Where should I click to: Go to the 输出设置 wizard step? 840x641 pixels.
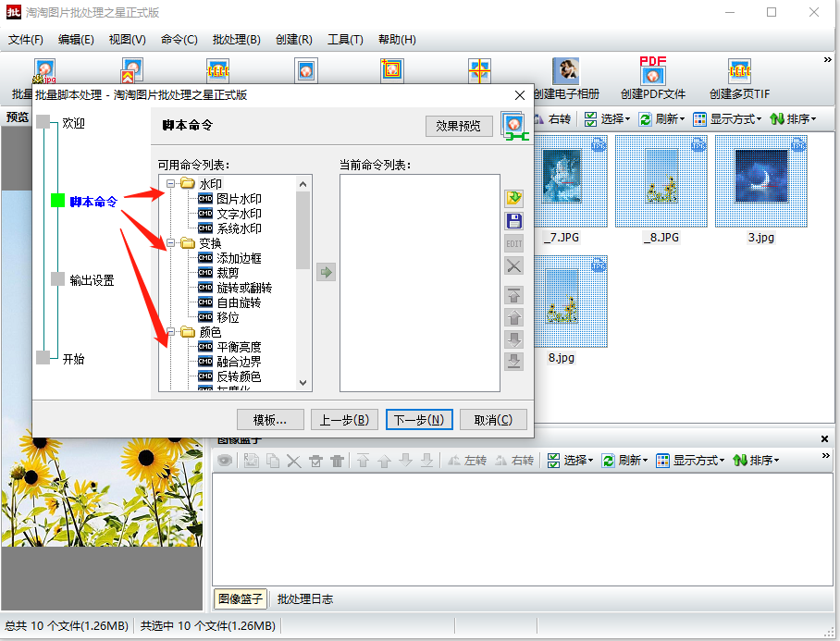(92, 280)
